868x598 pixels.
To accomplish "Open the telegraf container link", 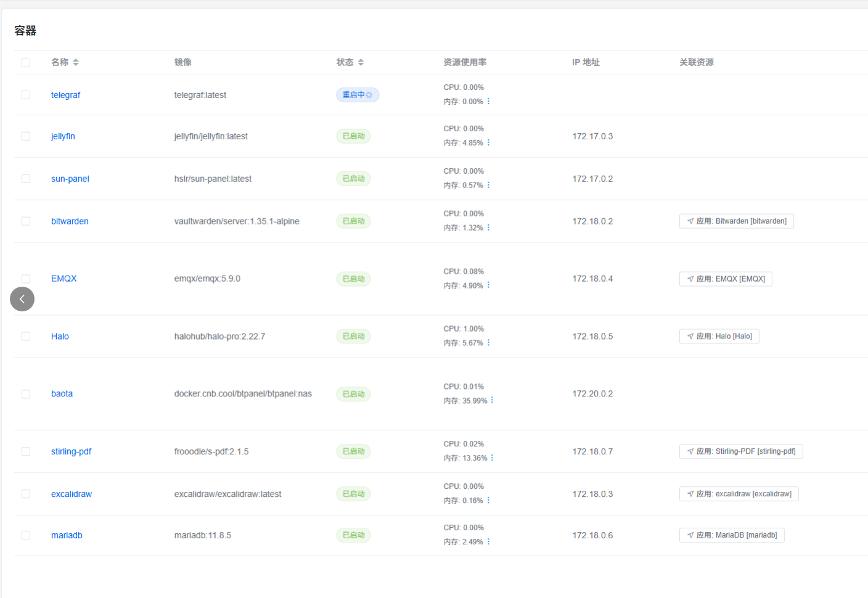I will tap(65, 95).
